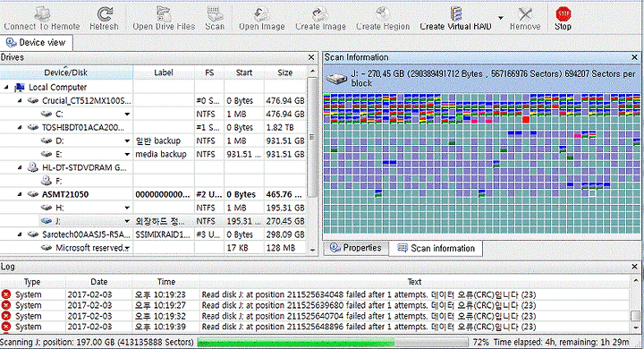Click the Log Time column header
The width and height of the screenshot is (644, 349).
[166, 282]
